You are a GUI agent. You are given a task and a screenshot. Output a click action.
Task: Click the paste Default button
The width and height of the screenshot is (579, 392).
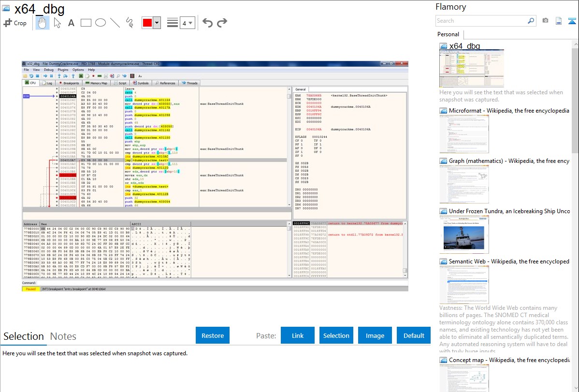(x=414, y=335)
